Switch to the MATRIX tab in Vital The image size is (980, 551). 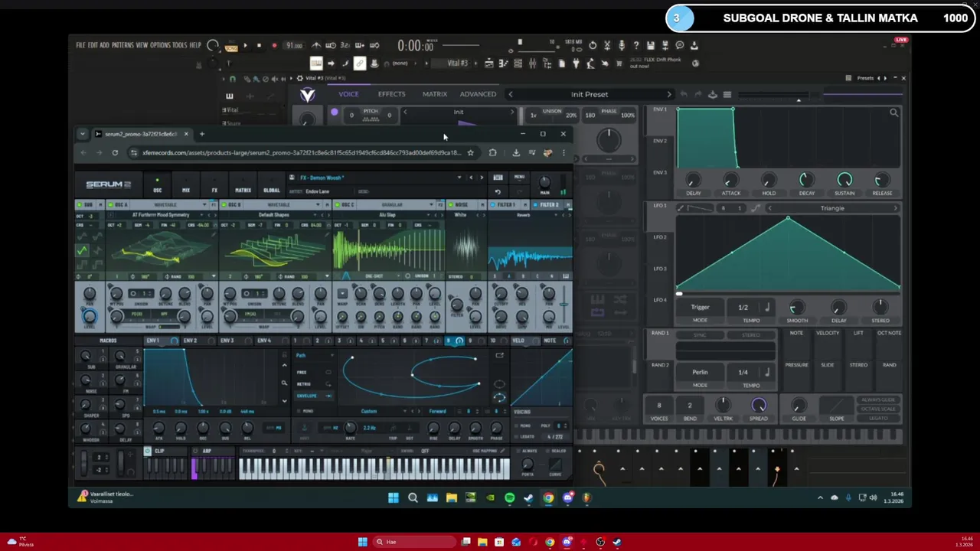[x=435, y=94]
